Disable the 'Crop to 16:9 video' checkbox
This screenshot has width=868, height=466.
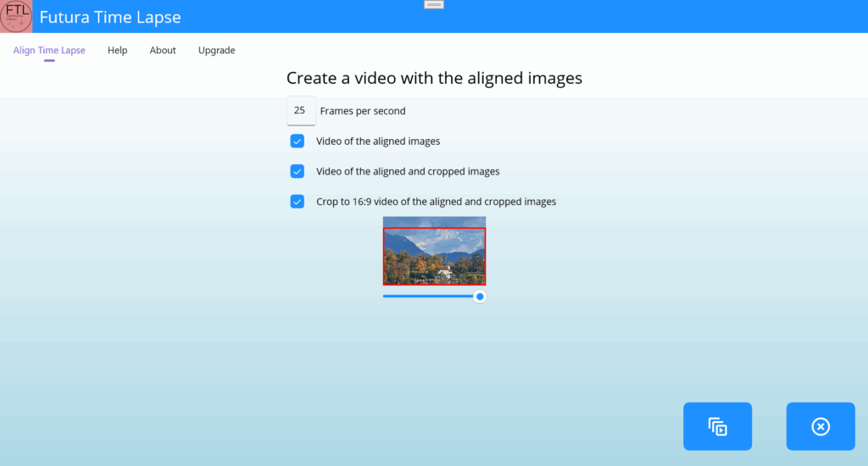point(298,202)
